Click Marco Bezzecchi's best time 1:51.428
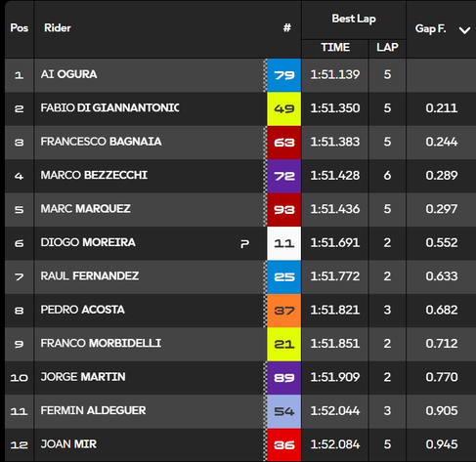 click(335, 176)
